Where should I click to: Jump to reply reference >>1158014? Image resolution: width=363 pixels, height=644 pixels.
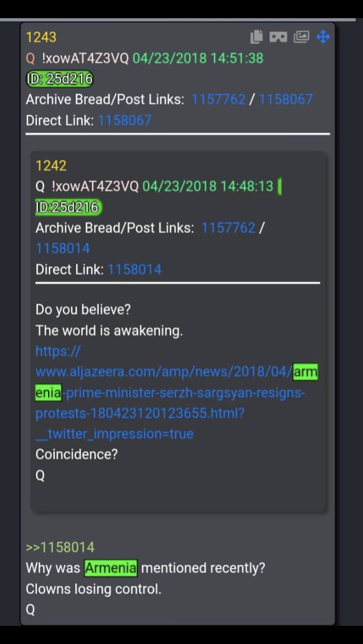pyautogui.click(x=60, y=548)
